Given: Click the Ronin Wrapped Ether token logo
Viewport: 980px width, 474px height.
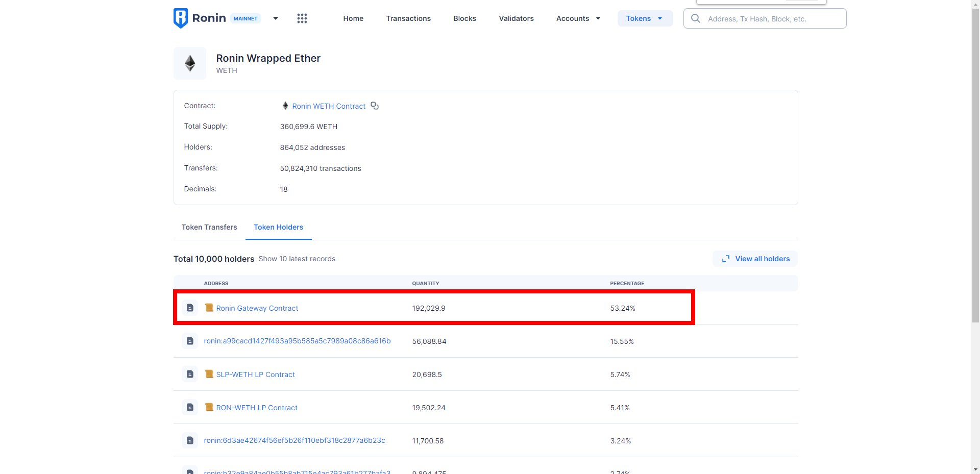Looking at the screenshot, I should tap(190, 63).
